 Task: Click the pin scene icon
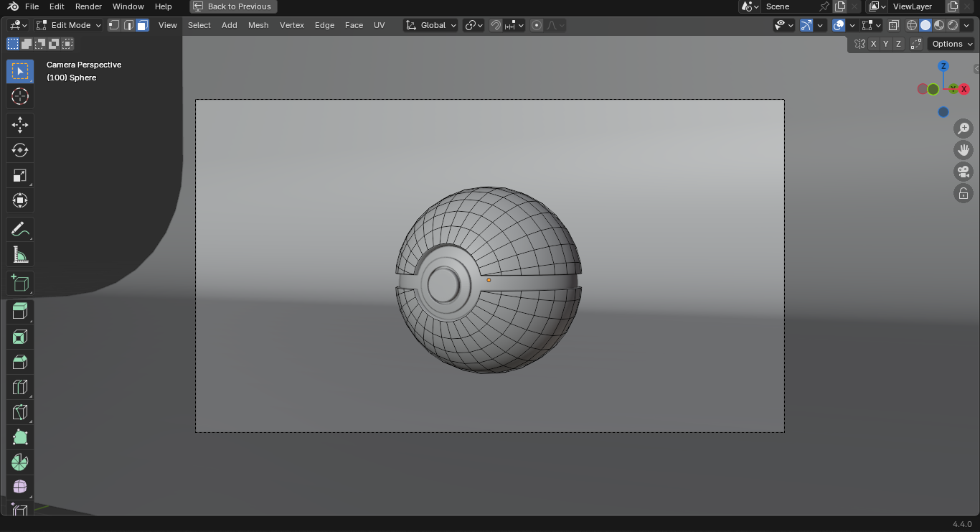tap(824, 6)
